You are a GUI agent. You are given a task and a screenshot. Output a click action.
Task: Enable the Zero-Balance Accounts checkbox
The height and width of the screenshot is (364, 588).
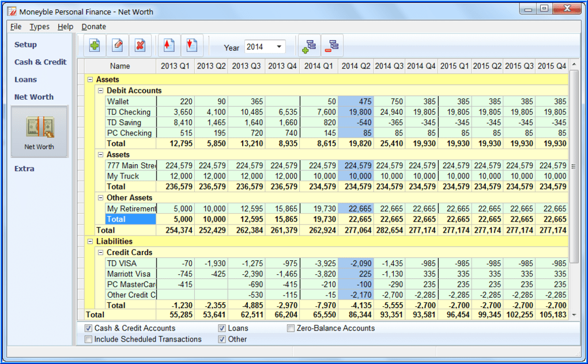pos(291,328)
